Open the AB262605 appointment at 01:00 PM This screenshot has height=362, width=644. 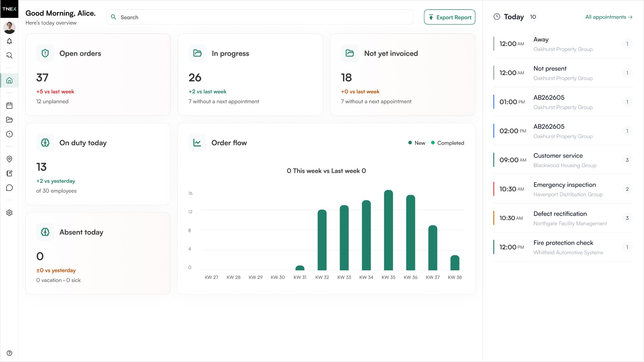pos(563,102)
